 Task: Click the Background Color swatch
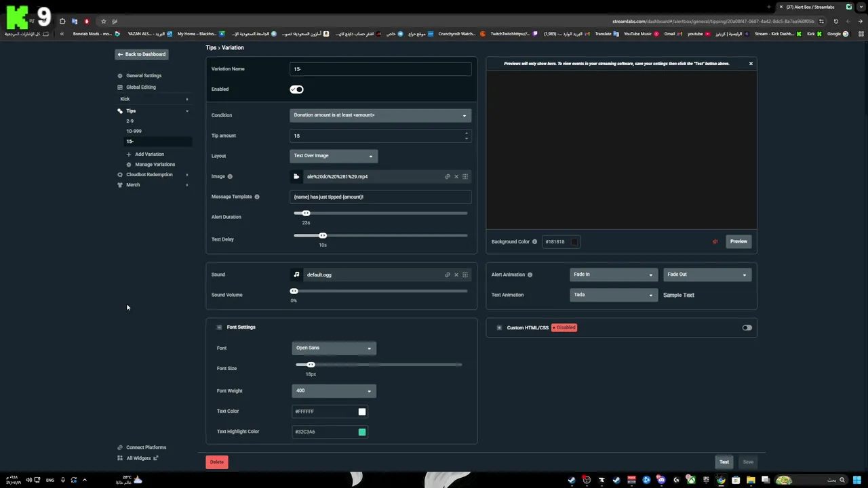point(574,241)
